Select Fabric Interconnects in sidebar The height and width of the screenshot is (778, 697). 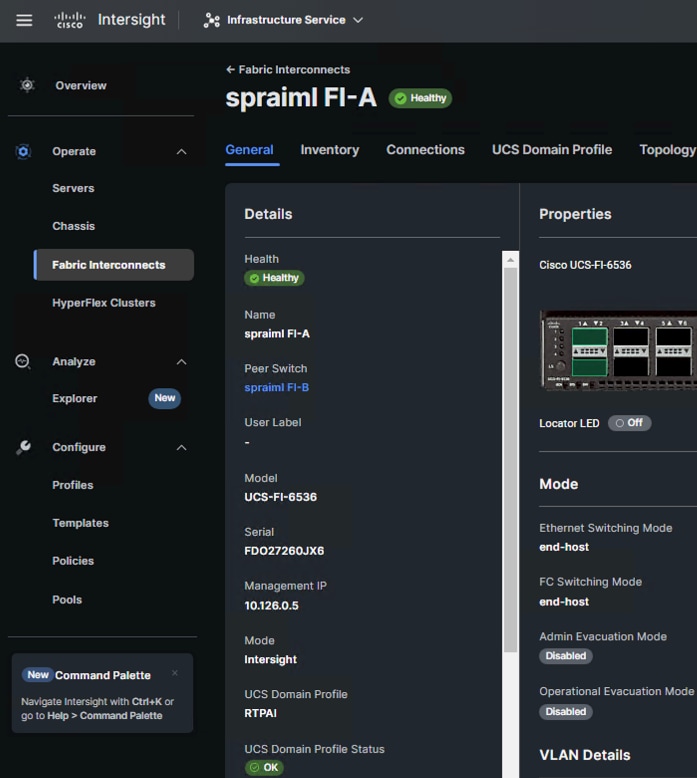pos(114,265)
